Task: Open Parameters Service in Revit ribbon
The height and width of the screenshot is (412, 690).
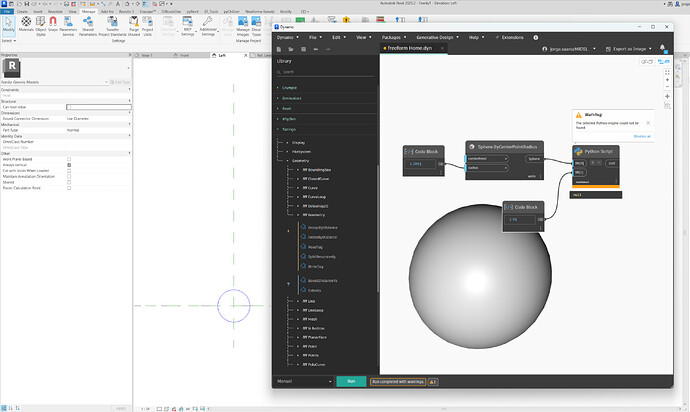Action: 68,26
